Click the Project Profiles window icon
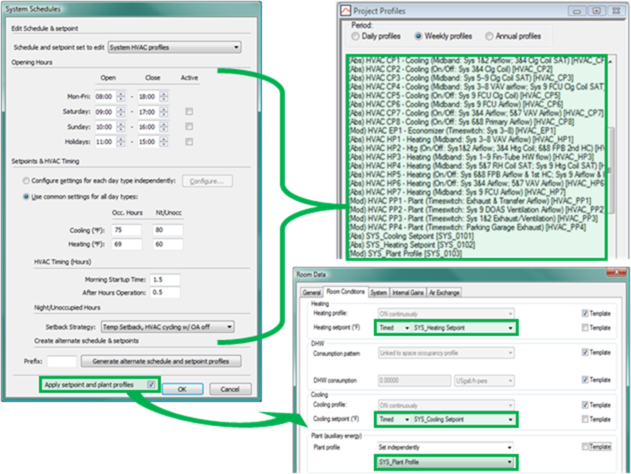Viewport: 631px width, 474px height. point(347,10)
